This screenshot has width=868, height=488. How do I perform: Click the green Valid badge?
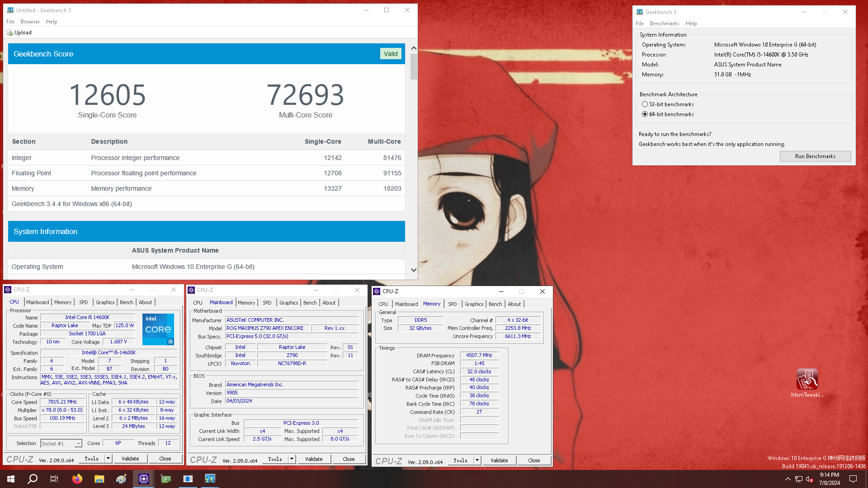pyautogui.click(x=391, y=54)
